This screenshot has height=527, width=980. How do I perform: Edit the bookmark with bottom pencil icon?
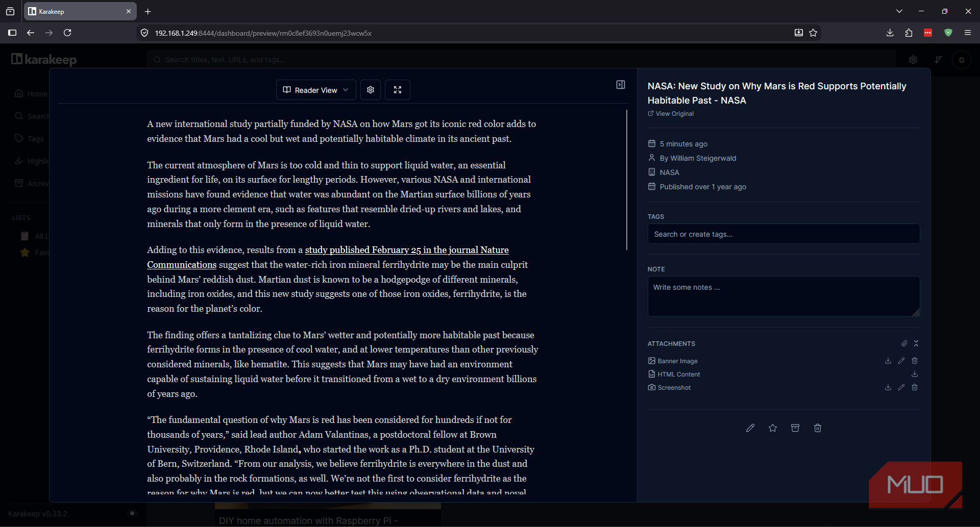[750, 428]
